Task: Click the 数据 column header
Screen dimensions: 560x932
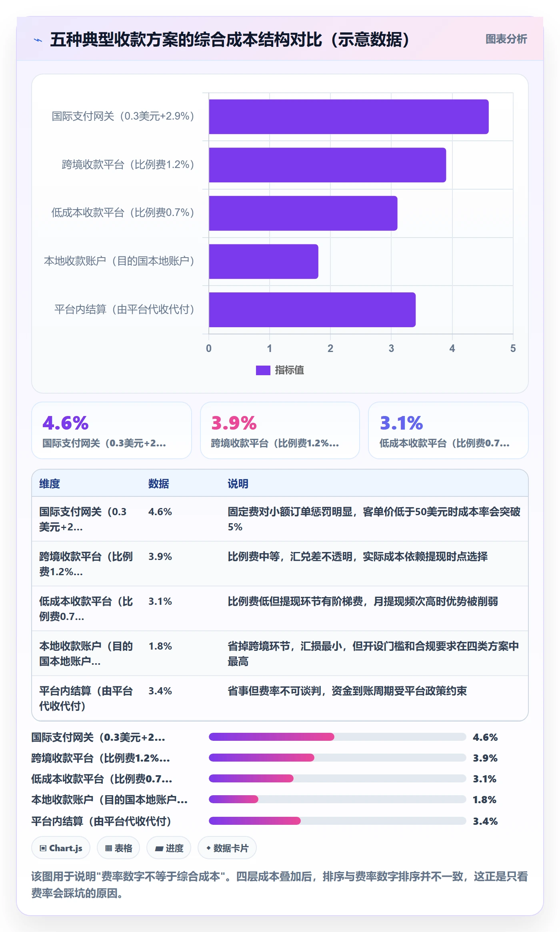Action: click(158, 484)
